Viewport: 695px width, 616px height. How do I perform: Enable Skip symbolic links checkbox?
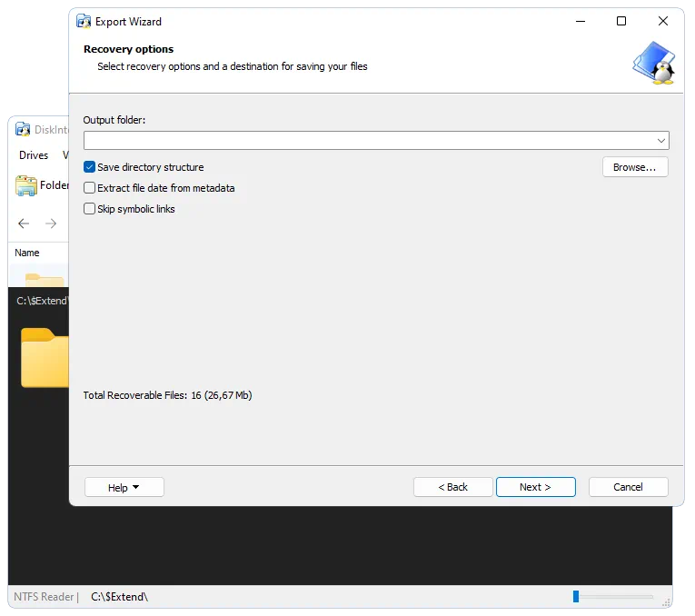[90, 209]
